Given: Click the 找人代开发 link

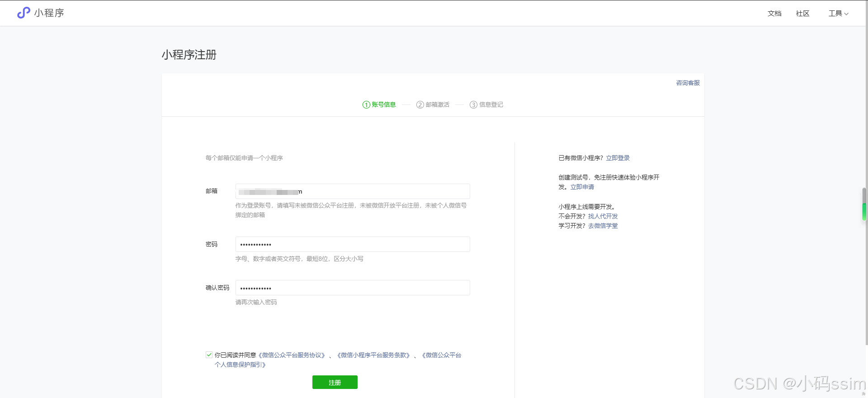Looking at the screenshot, I should 603,216.
